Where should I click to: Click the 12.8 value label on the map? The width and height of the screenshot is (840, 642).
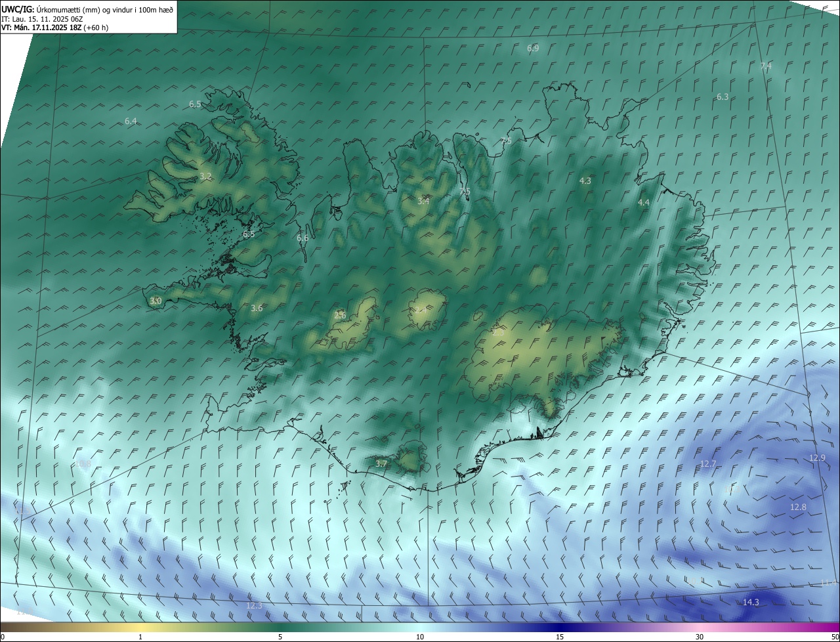[798, 507]
